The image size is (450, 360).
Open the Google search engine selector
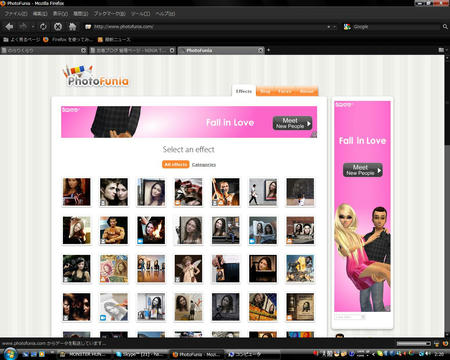(x=347, y=27)
